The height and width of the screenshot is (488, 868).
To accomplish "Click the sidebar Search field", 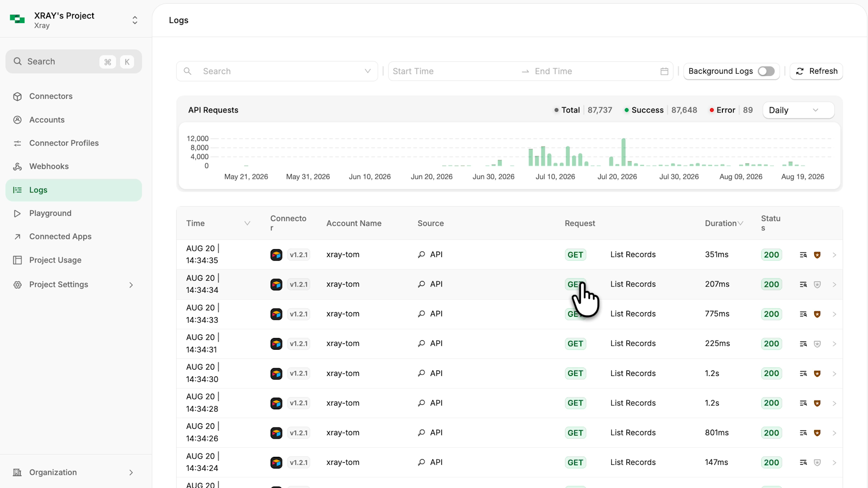I will (x=74, y=61).
